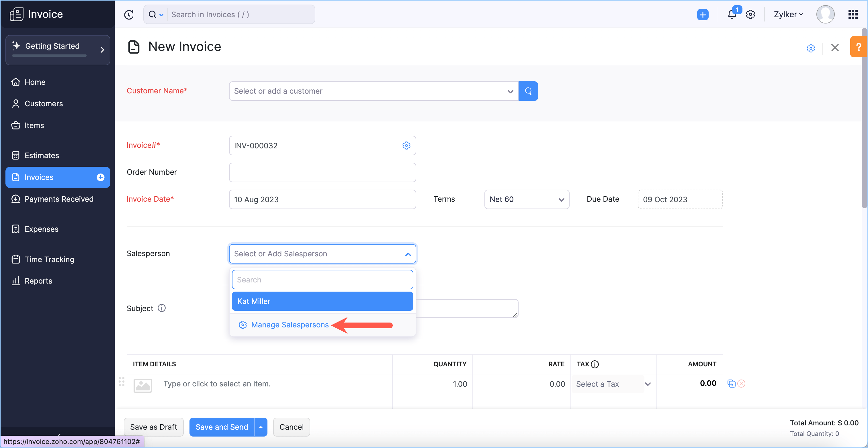868x448 pixels.
Task: Open the Getting Started panel
Action: (x=58, y=50)
